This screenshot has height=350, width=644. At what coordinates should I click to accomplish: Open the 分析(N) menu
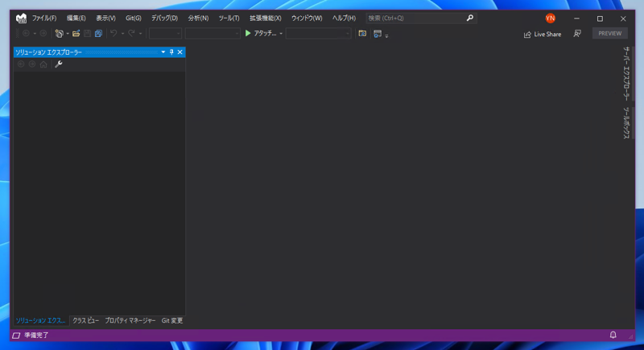tap(198, 18)
